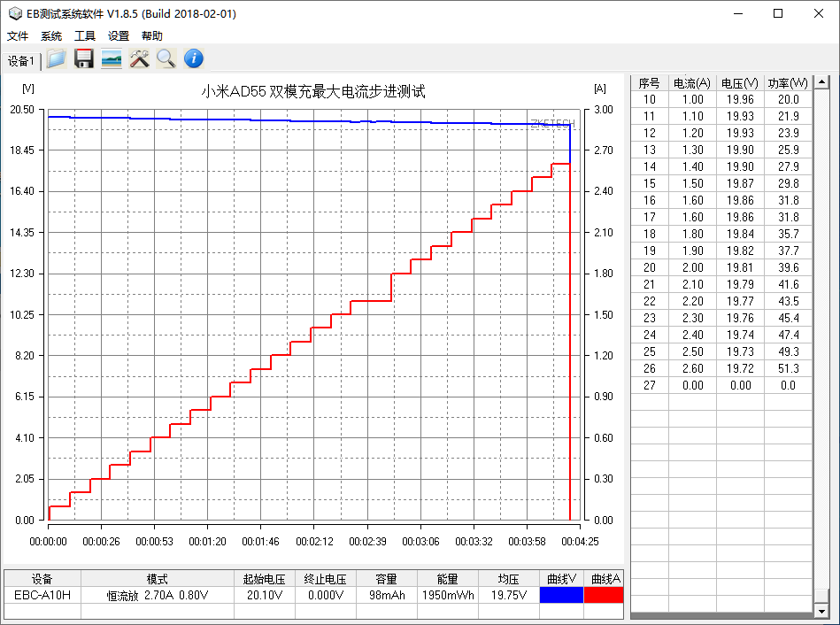Screen dimensions: 840x625
Task: Click the 起始电压 header cell
Action: [265, 579]
